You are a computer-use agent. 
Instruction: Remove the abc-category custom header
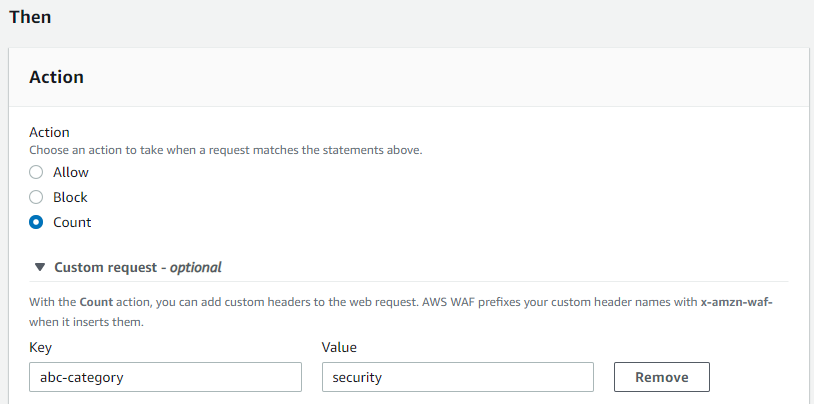661,377
